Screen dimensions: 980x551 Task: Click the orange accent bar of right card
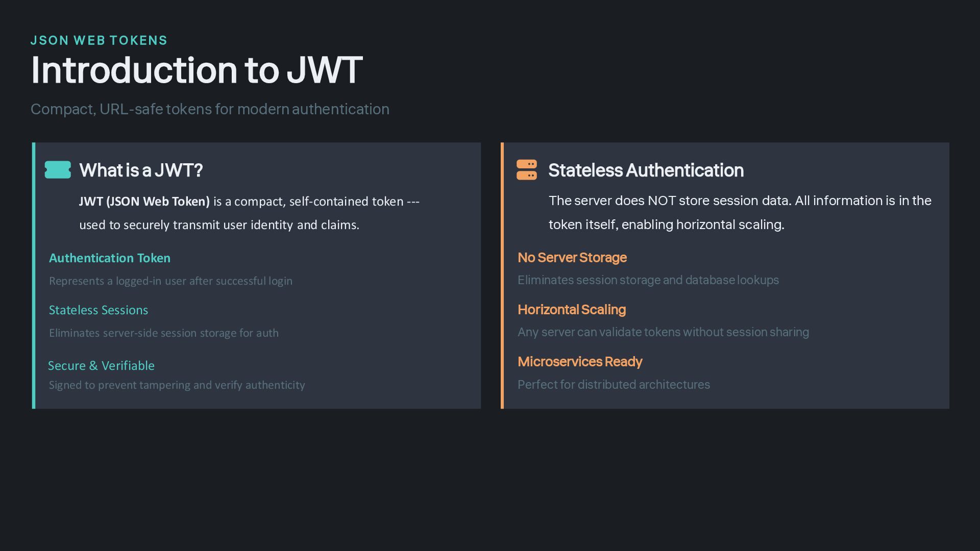click(502, 275)
